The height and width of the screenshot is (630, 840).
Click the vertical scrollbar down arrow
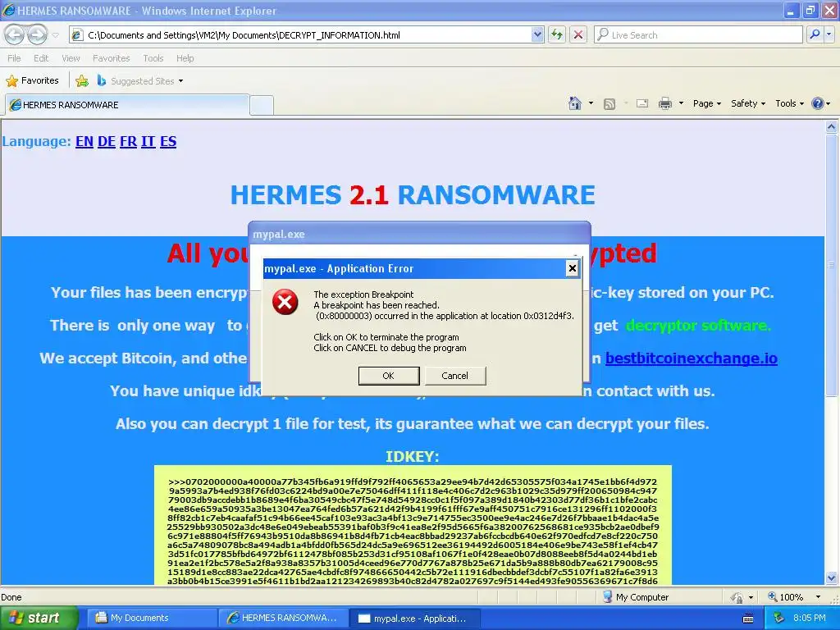(x=831, y=577)
